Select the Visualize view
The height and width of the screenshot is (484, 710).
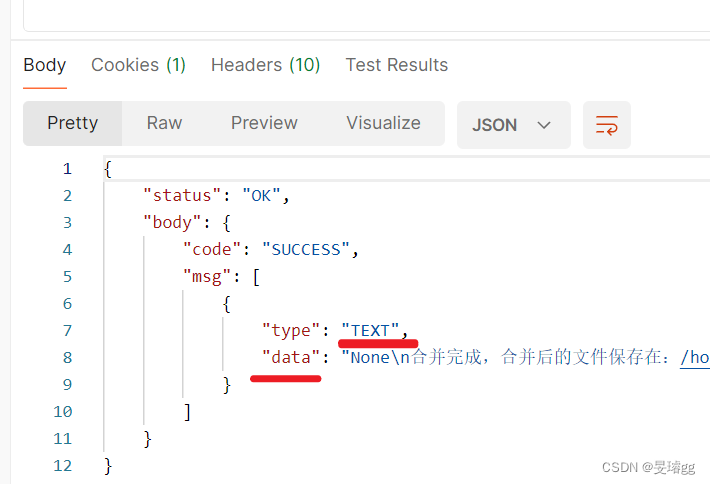coord(384,123)
